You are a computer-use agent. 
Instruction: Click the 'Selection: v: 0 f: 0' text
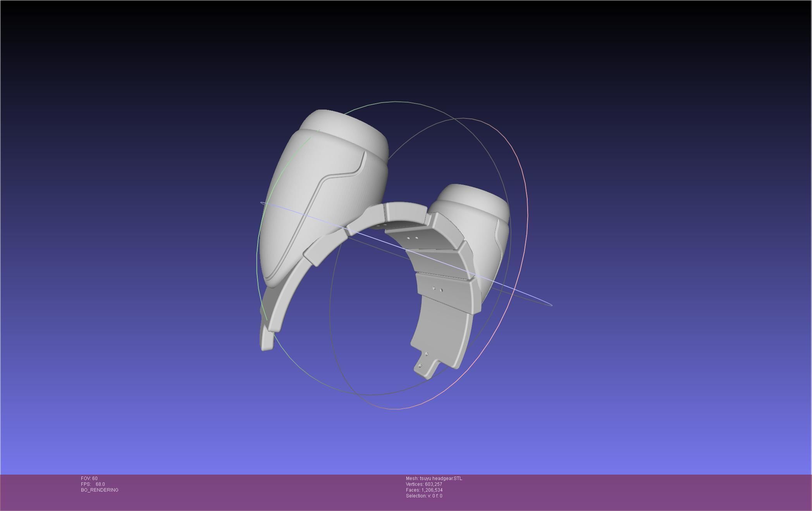tap(424, 496)
